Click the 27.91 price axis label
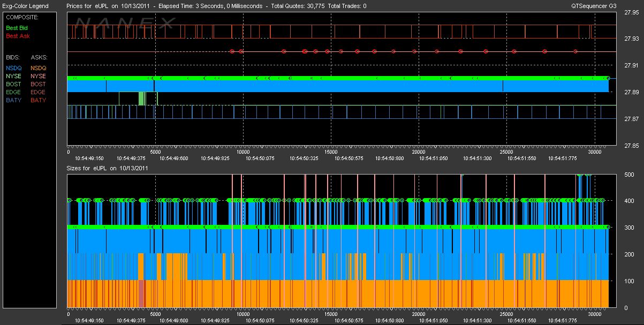Screen dimensions: 644x325 click(632, 65)
